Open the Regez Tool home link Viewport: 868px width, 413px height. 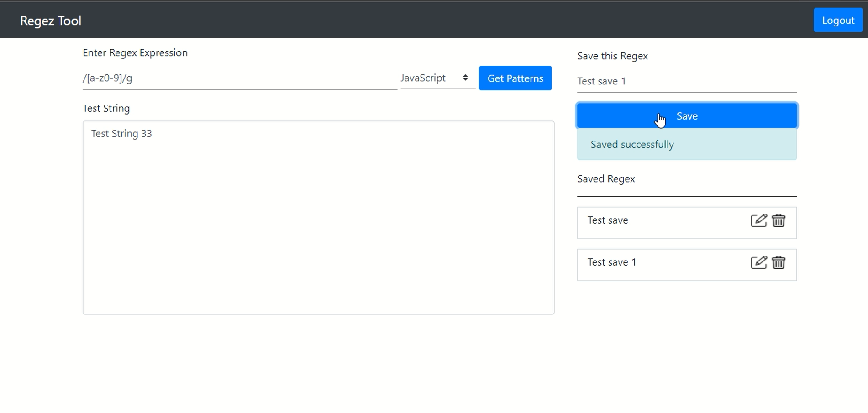[51, 21]
